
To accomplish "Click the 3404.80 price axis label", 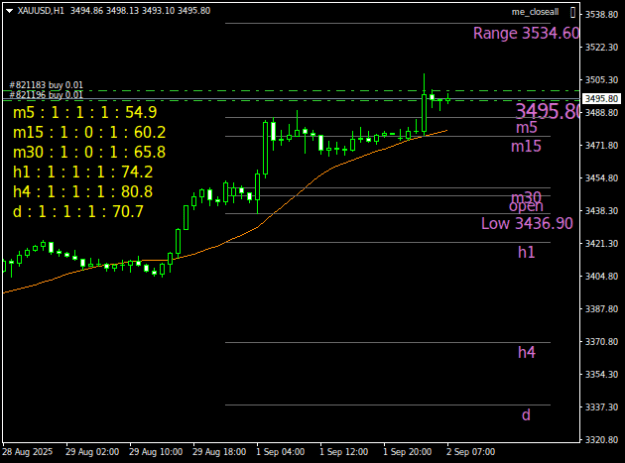I will point(601,276).
